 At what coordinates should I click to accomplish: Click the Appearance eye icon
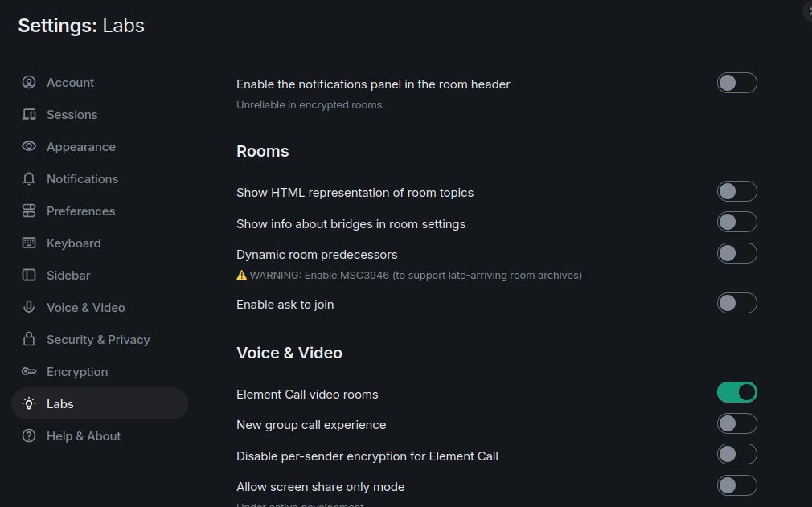click(29, 147)
